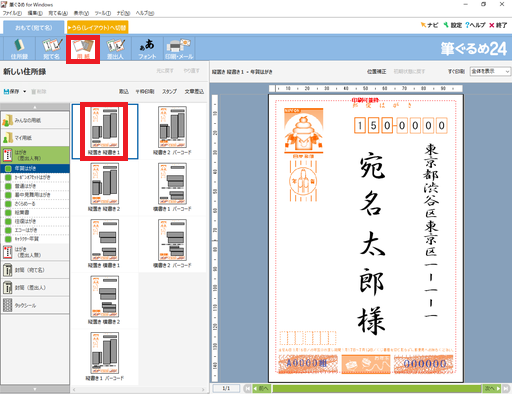Open the 封筒（宛て名）envelope category
The height and width of the screenshot is (394, 512).
tap(35, 270)
